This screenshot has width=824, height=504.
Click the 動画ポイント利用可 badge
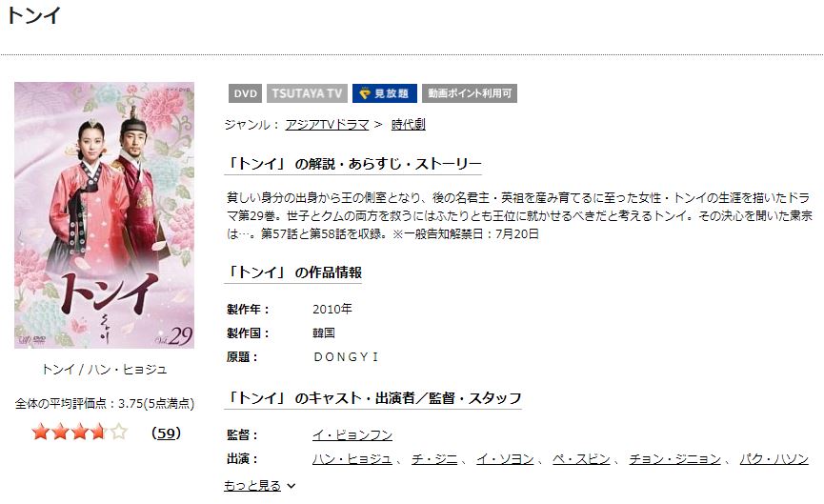click(470, 93)
